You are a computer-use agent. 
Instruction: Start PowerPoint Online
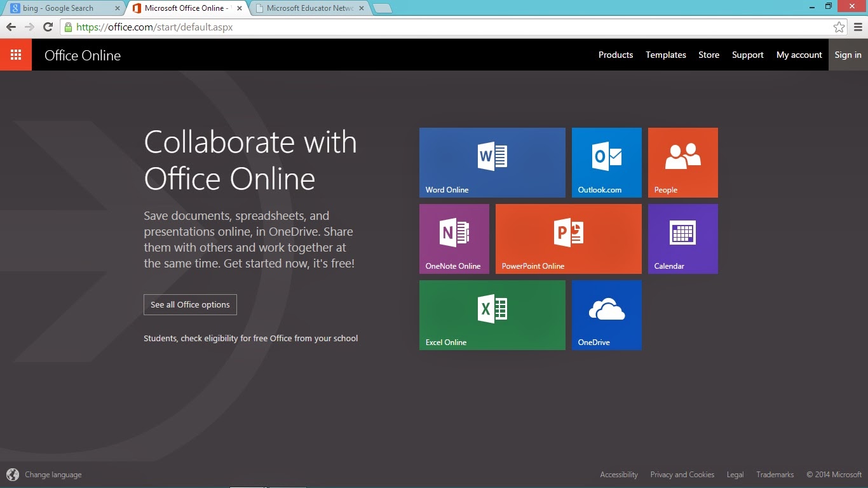(x=568, y=238)
